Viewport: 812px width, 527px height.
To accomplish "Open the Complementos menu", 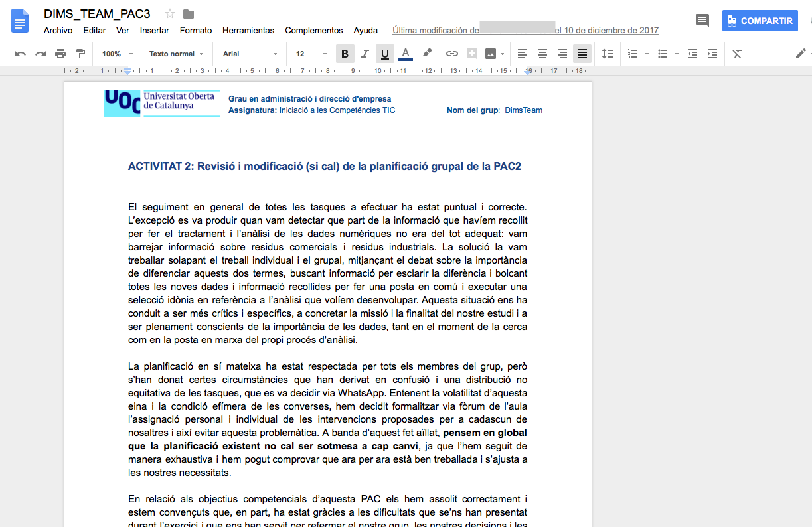I will pos(314,30).
